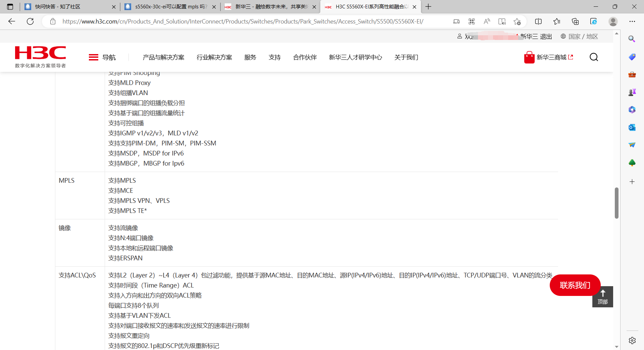This screenshot has width=644, height=350.
Task: Close the 快问快答 - 知了社区 tab
Action: tap(114, 7)
